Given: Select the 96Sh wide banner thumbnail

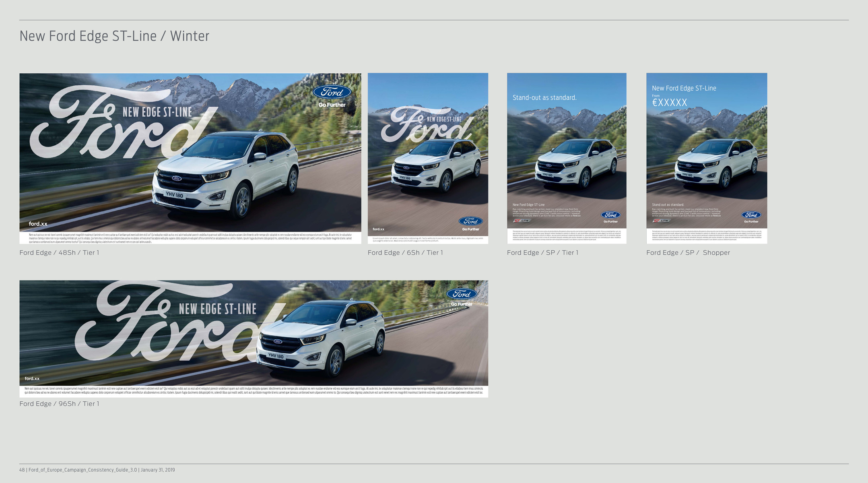Looking at the screenshot, I should point(254,339).
